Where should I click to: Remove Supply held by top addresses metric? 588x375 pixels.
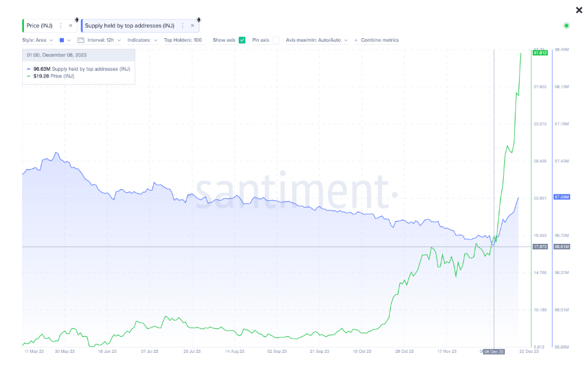[x=193, y=26]
